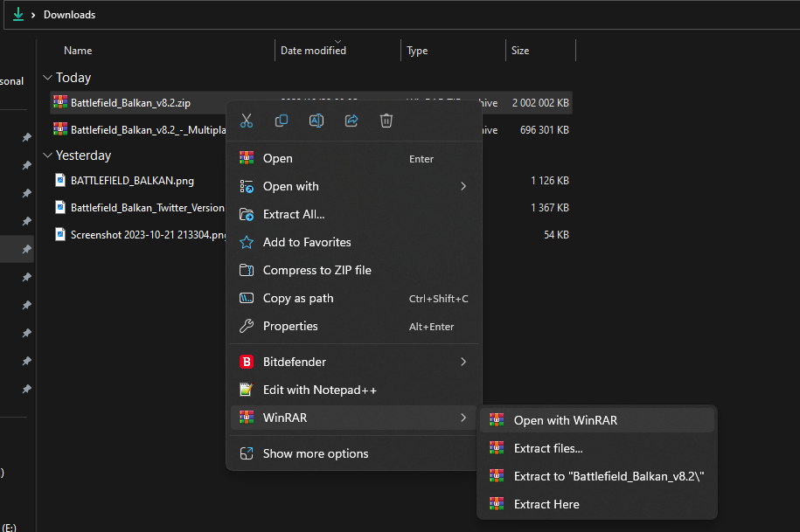Screen dimensions: 800x532
Task: Click the Share icon in context menu
Action: click(351, 121)
